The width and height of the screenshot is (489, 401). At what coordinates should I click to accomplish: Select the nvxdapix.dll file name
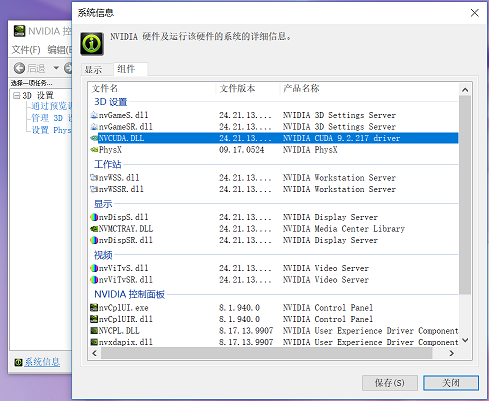click(126, 342)
